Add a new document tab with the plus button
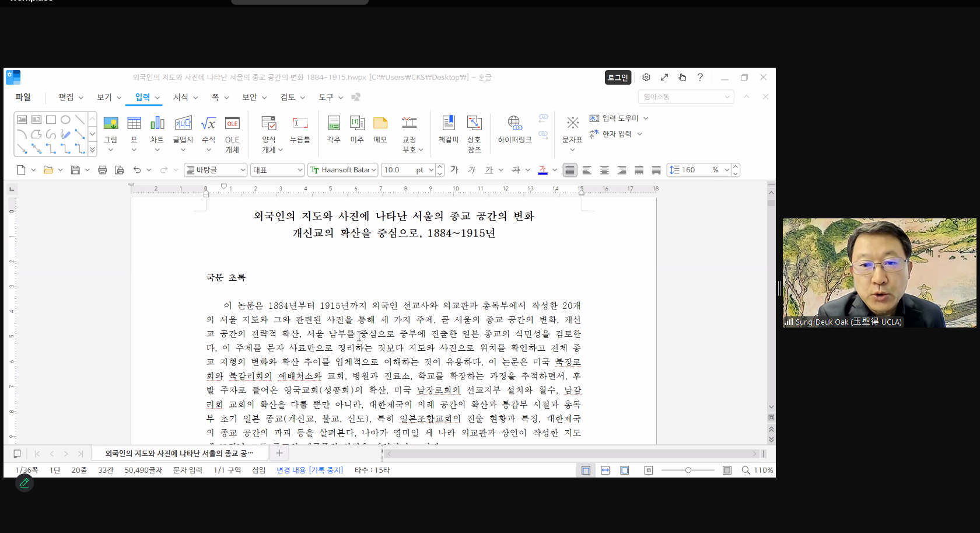The height and width of the screenshot is (533, 980). (x=279, y=453)
